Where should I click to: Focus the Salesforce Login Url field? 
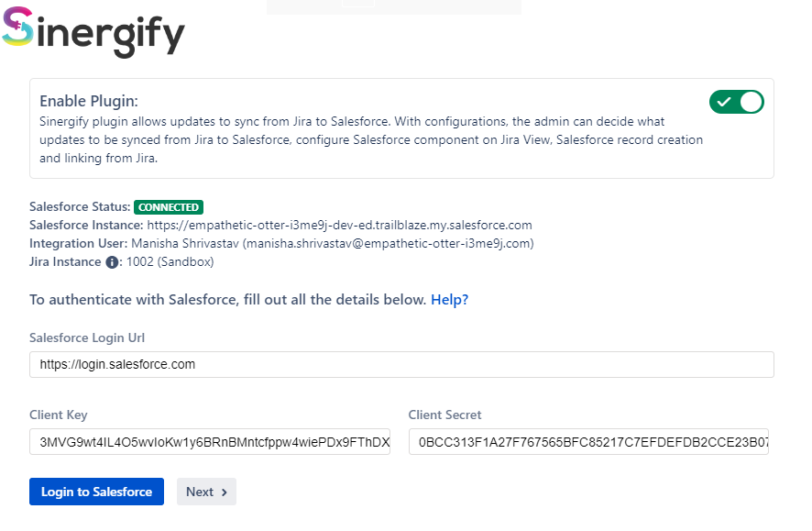pyautogui.click(x=401, y=365)
